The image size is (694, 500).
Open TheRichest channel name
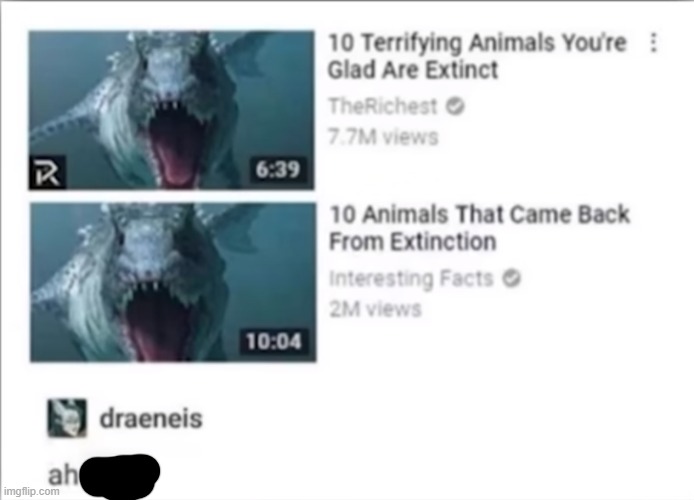[x=383, y=106]
